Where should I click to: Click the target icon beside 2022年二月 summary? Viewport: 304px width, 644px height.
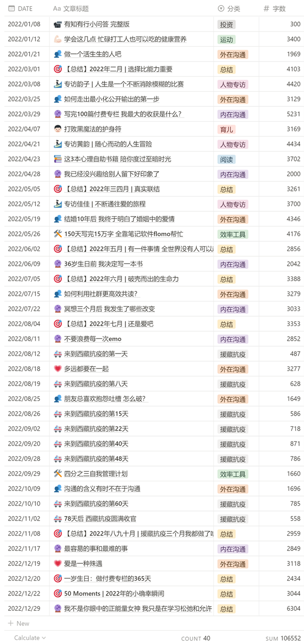click(58, 69)
